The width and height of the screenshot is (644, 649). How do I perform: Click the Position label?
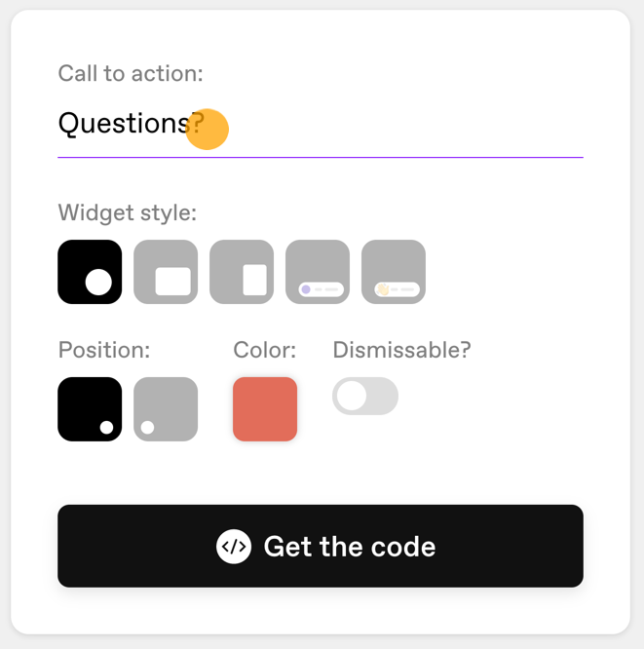click(x=104, y=350)
